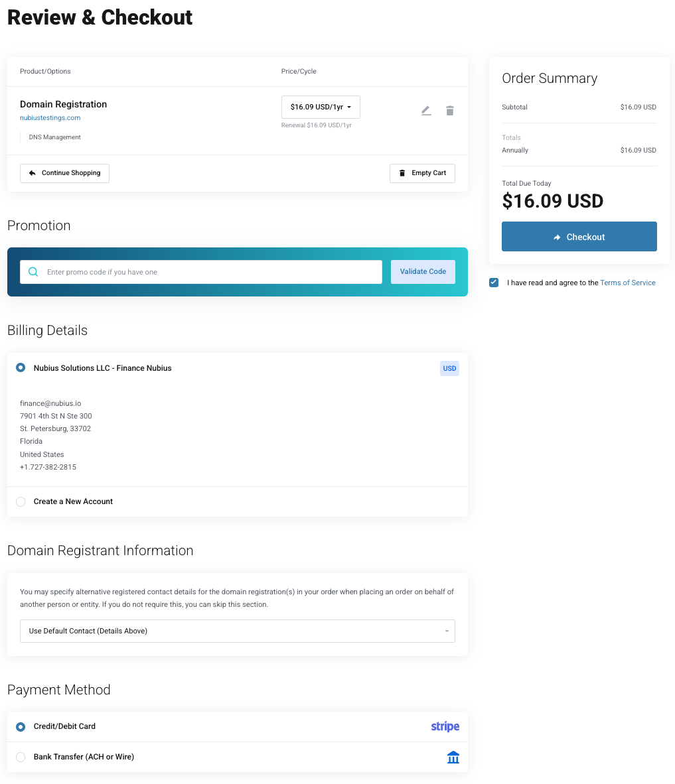Open the $16.09 USD/1yr billing cycle dropdown
Viewport: 675px width, 784px height.
(x=321, y=107)
